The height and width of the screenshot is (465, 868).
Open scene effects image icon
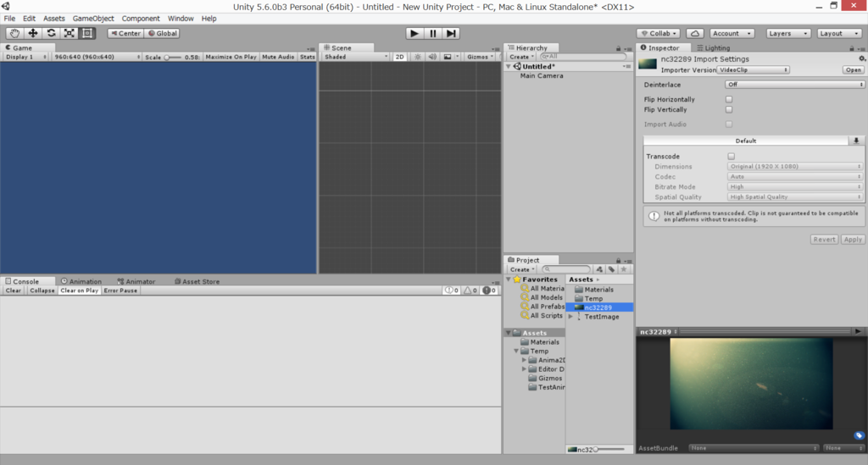tap(448, 57)
